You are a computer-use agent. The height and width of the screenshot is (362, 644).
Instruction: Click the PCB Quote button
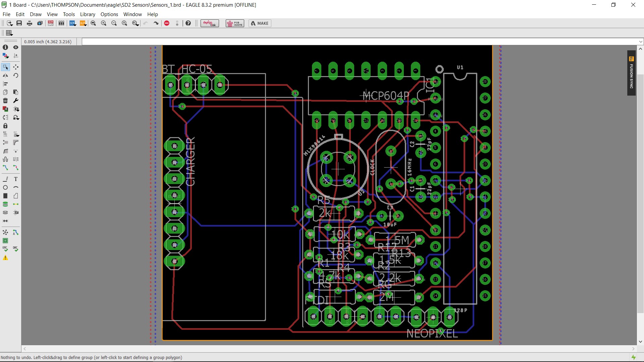pyautogui.click(x=235, y=23)
